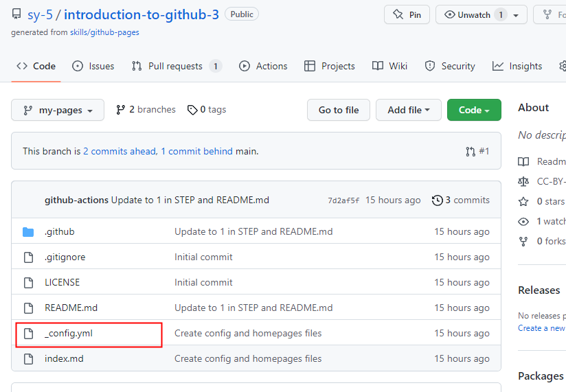Pin the repository with the Pin button
Screen dimensions: 566x392
(407, 14)
